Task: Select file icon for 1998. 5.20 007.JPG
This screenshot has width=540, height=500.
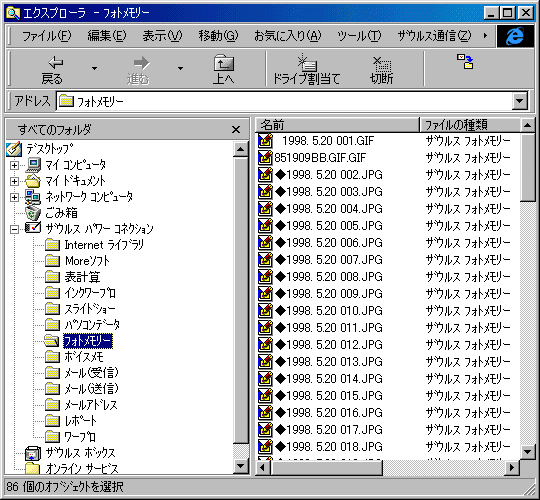Action: pyautogui.click(x=265, y=260)
